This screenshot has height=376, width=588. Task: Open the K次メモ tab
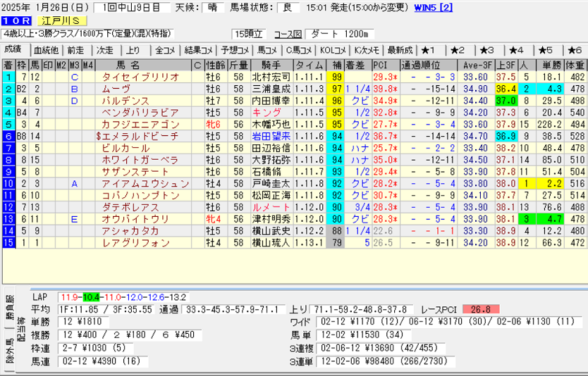pyautogui.click(x=367, y=50)
